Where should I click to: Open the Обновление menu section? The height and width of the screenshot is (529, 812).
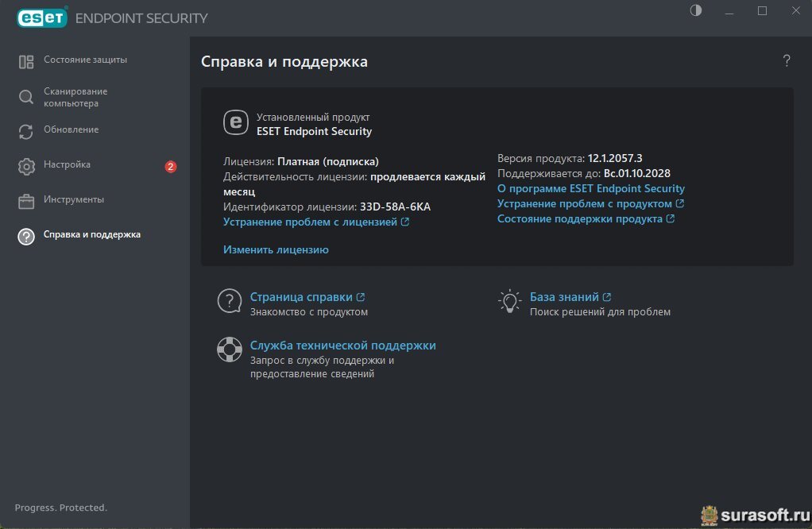71,129
